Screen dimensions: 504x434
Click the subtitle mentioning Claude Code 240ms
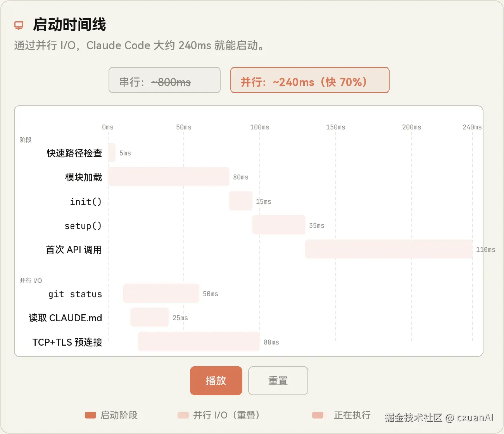[x=140, y=46]
